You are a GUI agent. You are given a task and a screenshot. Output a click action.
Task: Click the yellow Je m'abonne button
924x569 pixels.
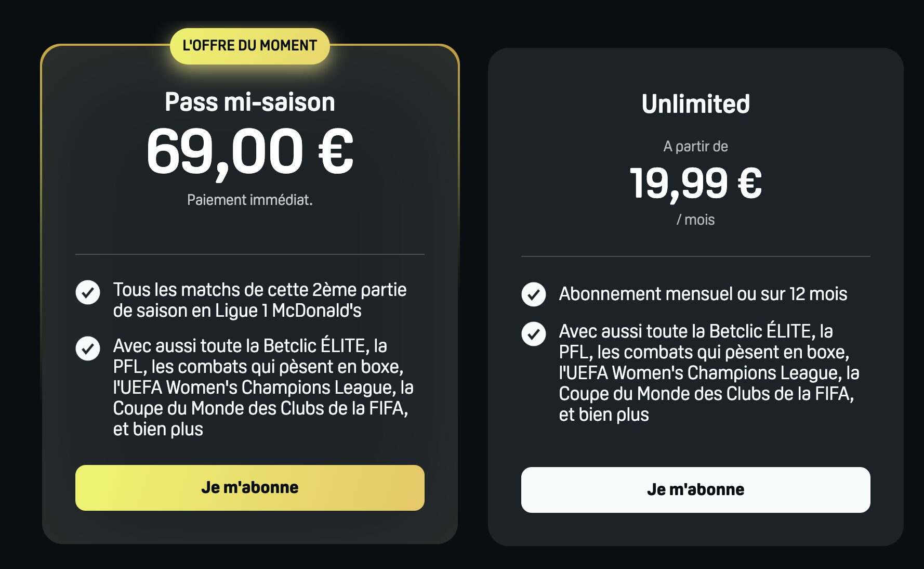[249, 487]
